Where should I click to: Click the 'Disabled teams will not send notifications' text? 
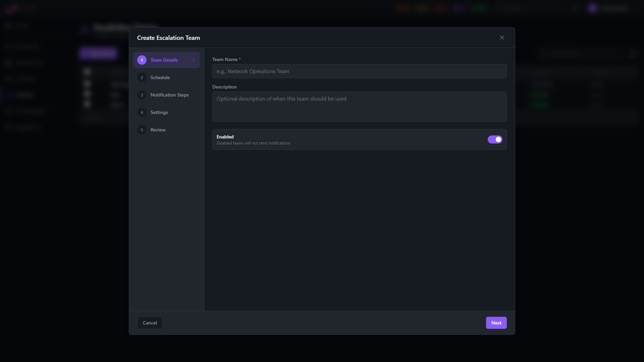[x=254, y=143]
